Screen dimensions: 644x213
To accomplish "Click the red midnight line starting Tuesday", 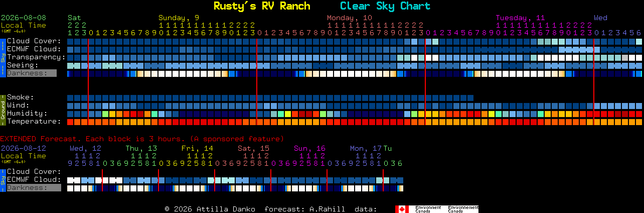I will (x=425, y=81).
